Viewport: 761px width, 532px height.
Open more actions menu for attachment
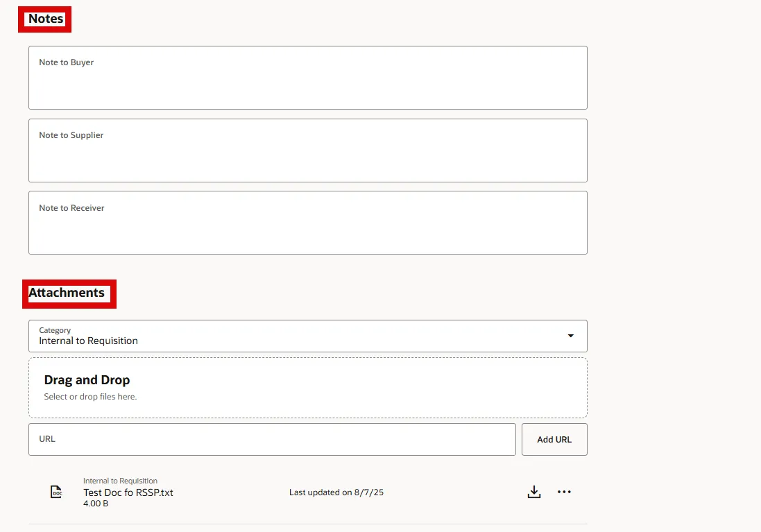point(564,492)
